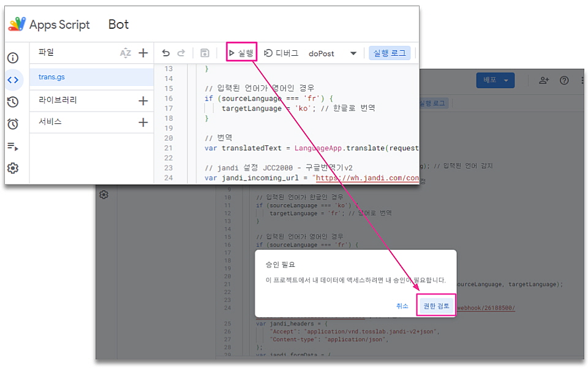Click the Save project floppy icon
This screenshot has height=368, width=588.
coord(205,53)
